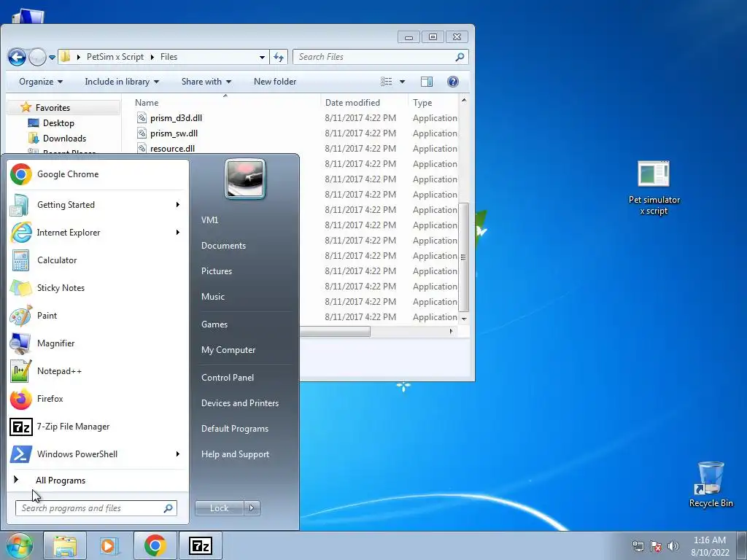Image resolution: width=747 pixels, height=560 pixels.
Task: Open address bar history dropdown
Action: click(262, 57)
